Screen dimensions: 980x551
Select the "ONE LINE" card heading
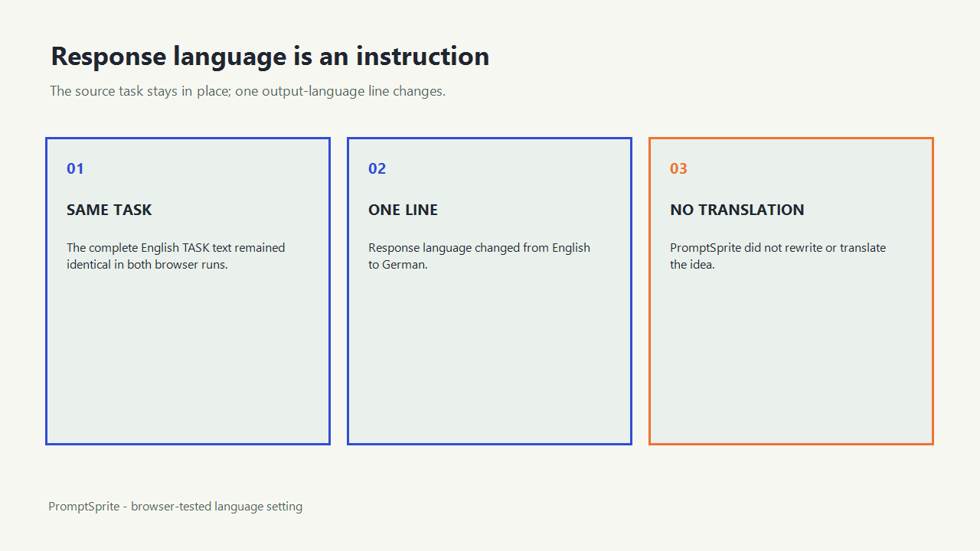pos(403,210)
